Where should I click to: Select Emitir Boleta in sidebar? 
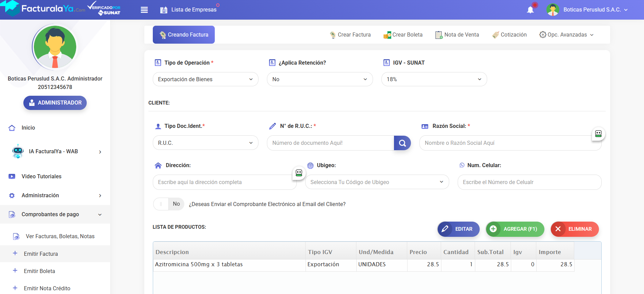[x=40, y=271]
